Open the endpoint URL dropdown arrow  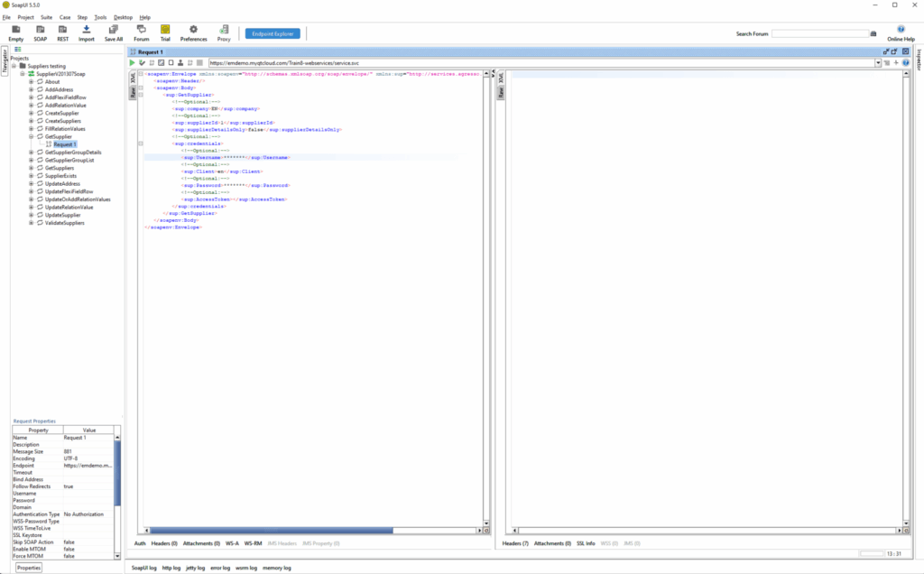point(878,63)
